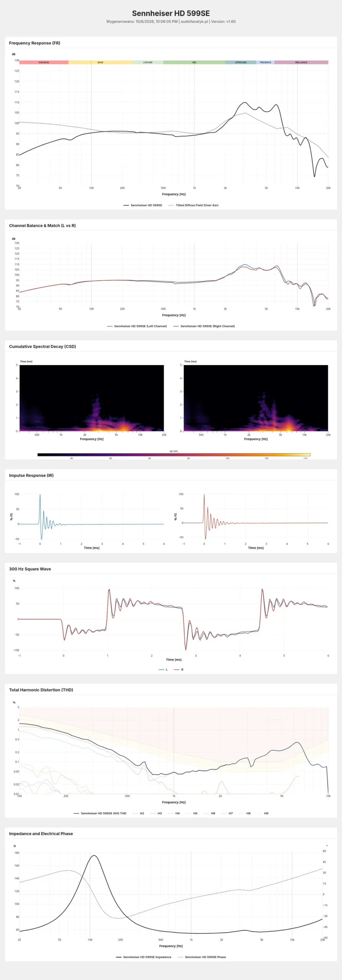Click the Wygenerowano date and version line
The image size is (342, 980).
(x=171, y=22)
